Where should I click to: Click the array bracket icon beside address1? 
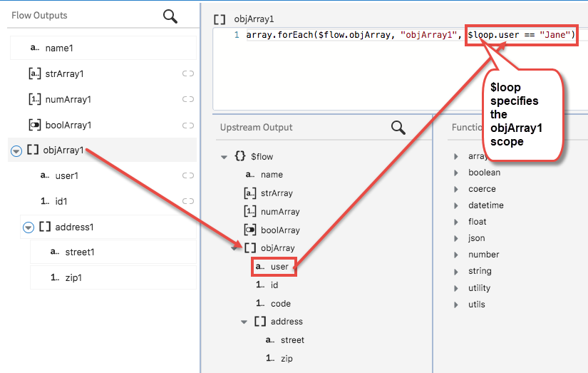45,226
